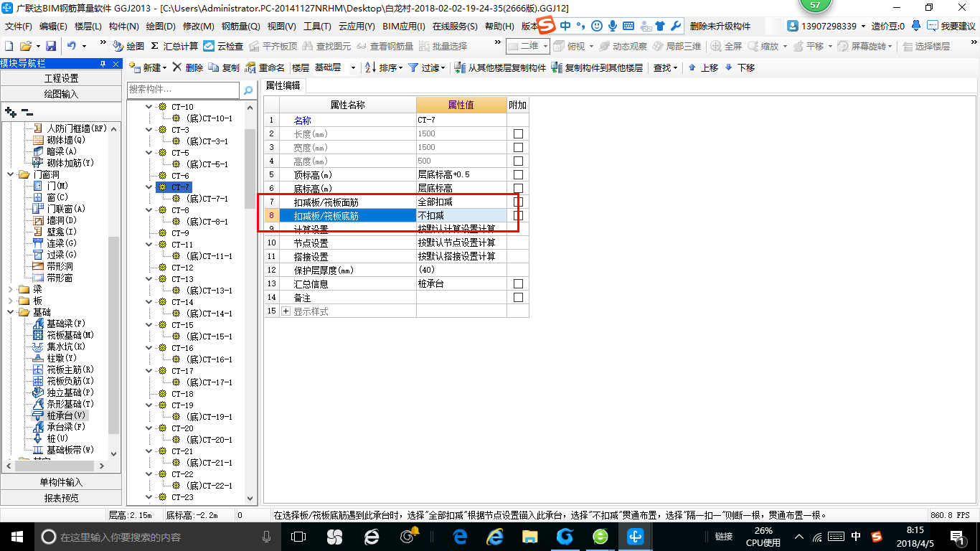Pin the 模块导航栏 panel
The width and height of the screenshot is (980, 551).
103,63
